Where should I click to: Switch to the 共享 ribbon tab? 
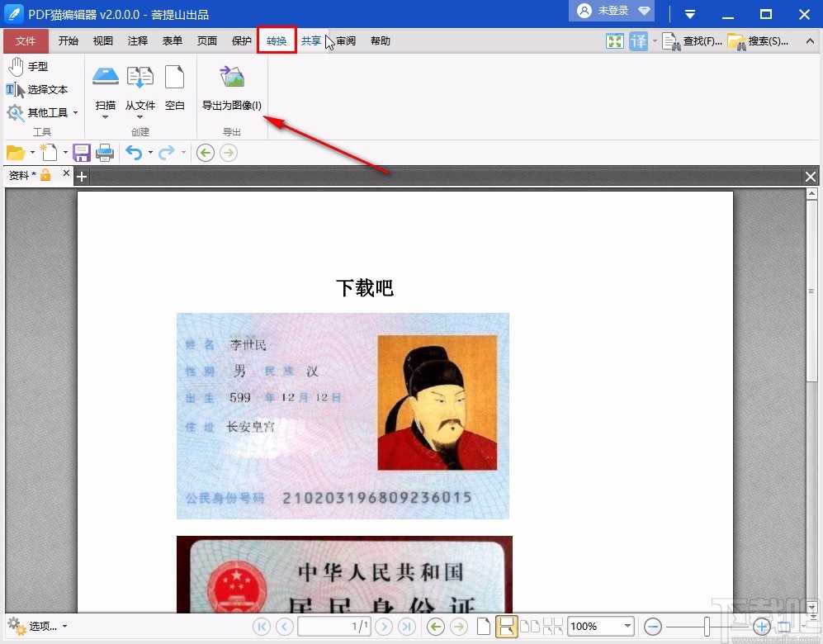pos(311,40)
